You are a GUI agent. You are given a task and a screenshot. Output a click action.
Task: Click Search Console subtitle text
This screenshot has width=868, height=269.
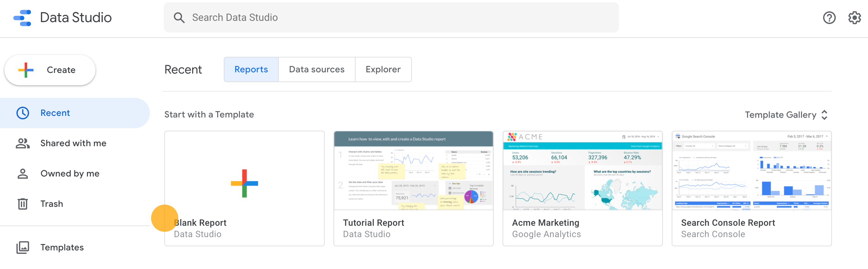pyautogui.click(x=713, y=234)
